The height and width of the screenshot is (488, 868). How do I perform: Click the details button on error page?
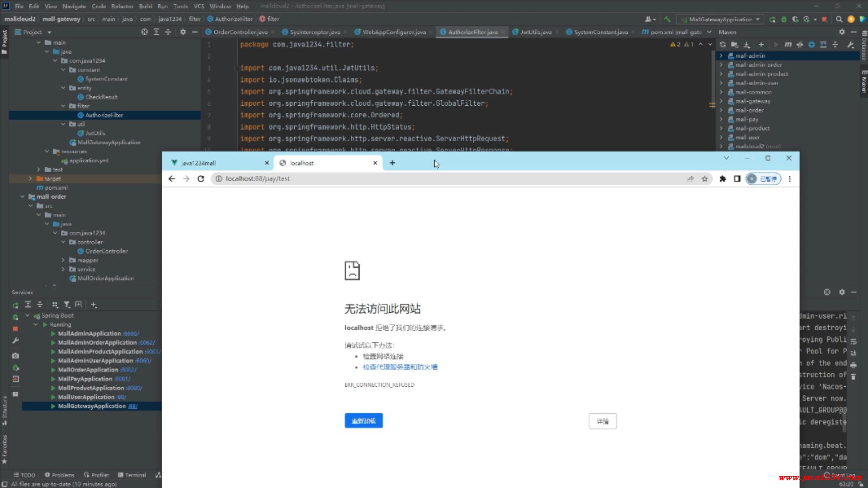(603, 421)
